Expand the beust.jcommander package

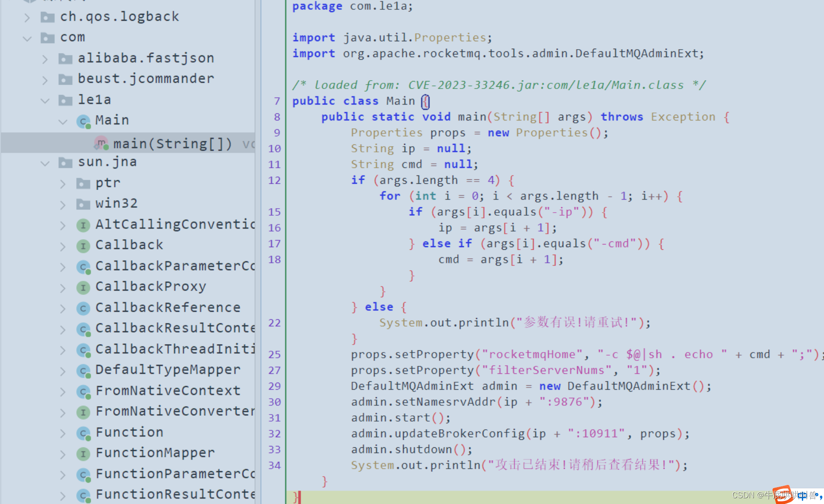[x=45, y=80]
